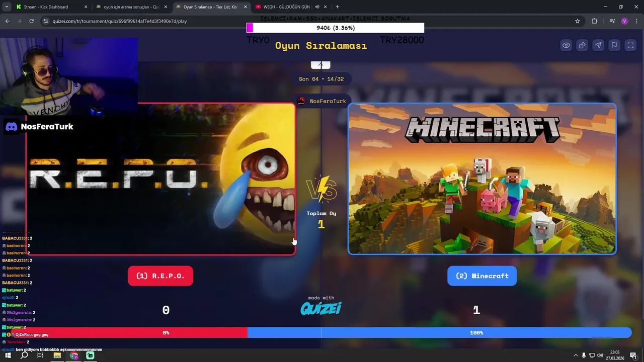Close the WEGH YouTube tab
644x362 pixels.
[x=325, y=7]
